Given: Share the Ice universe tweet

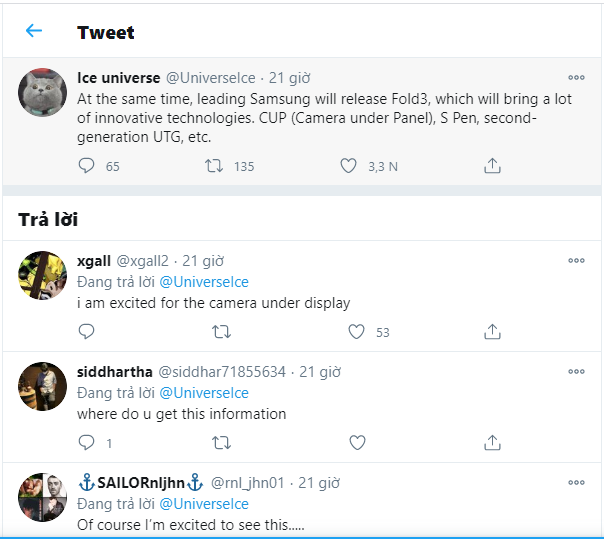Looking at the screenshot, I should pyautogui.click(x=492, y=166).
